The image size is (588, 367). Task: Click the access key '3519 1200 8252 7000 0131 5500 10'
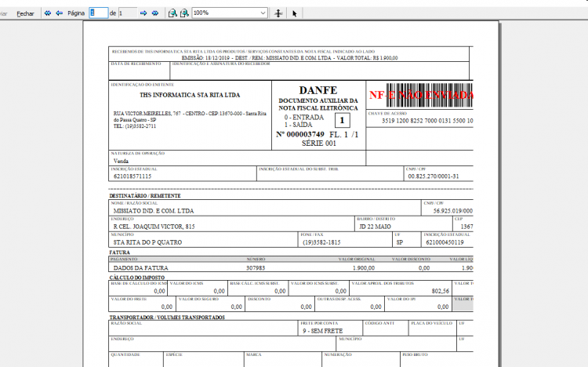pos(427,121)
